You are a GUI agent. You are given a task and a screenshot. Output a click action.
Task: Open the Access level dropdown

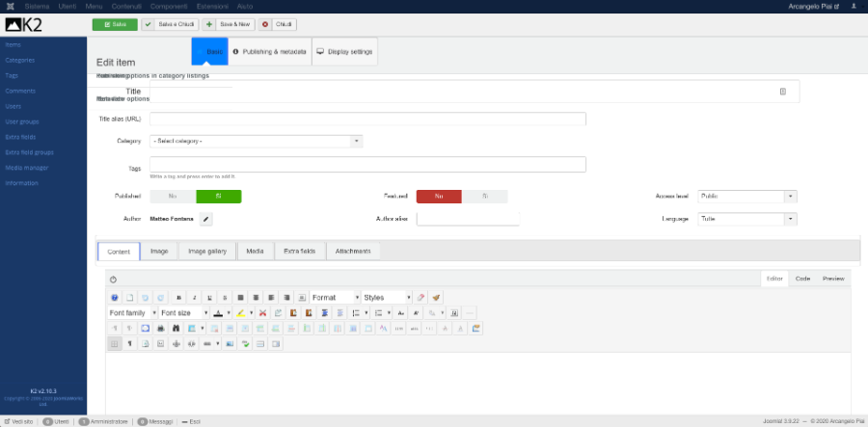747,197
